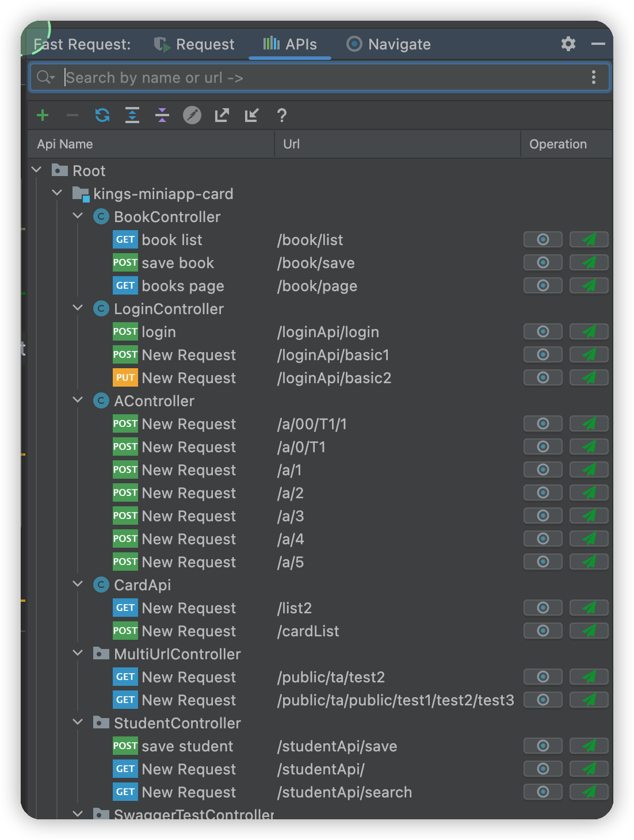Collapse the BookController node
Viewport: 634px width, 840px height.
click(x=78, y=216)
